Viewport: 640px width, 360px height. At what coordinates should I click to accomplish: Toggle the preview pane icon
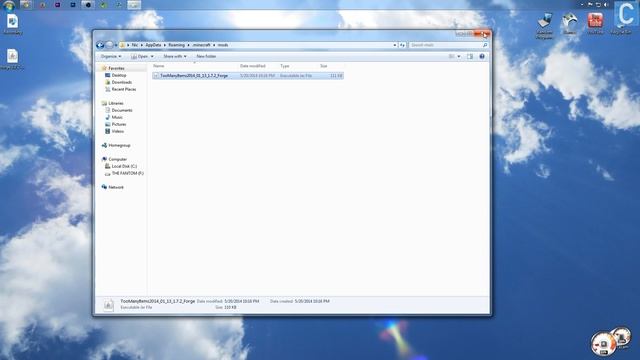tap(470, 56)
